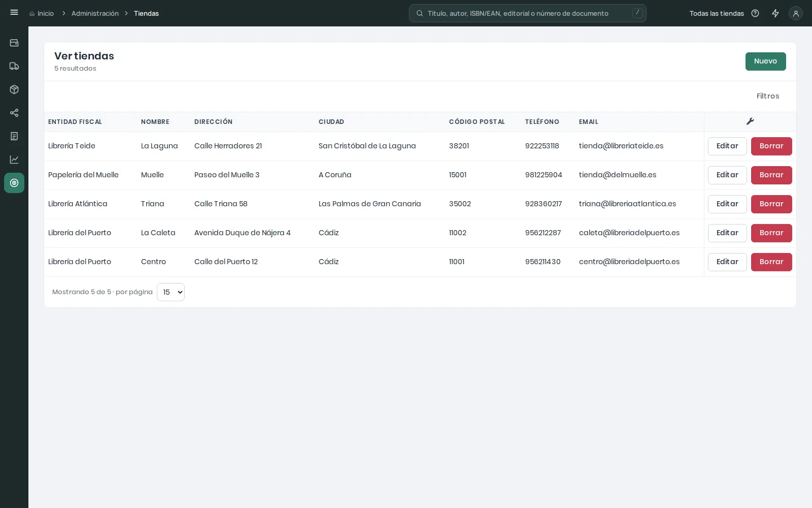This screenshot has height=508, width=812.
Task: Go to Administración breadcrumb
Action: tap(95, 14)
